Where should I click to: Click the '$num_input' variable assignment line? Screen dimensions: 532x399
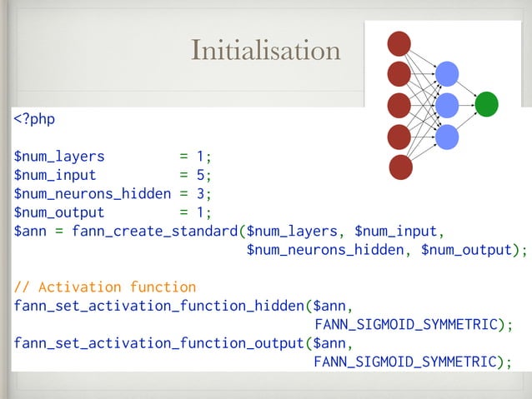tap(113, 175)
